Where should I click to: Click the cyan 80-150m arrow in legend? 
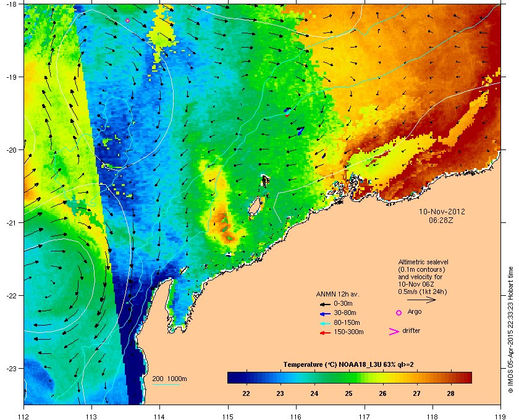(326, 323)
